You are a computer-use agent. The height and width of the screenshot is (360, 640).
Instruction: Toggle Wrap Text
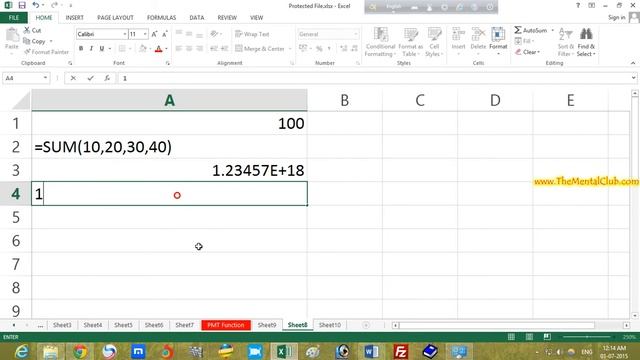[252, 34]
